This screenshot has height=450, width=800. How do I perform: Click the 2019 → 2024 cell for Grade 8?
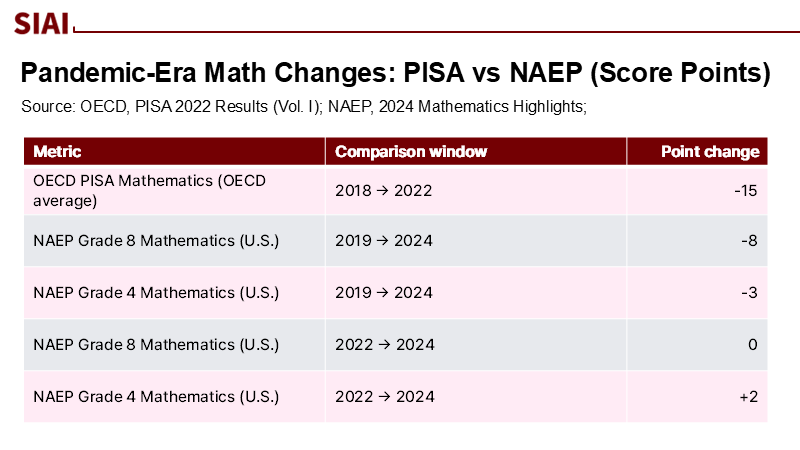click(384, 241)
